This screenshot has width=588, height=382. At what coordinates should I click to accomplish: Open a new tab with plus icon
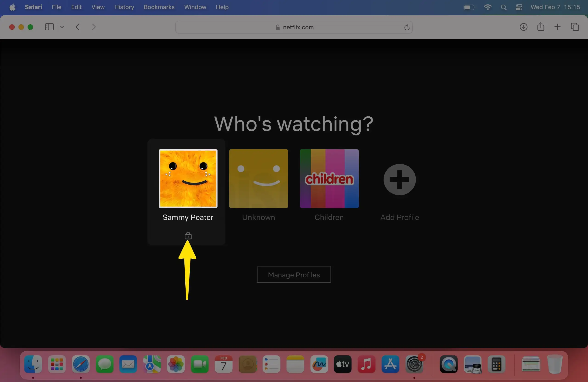click(x=557, y=27)
